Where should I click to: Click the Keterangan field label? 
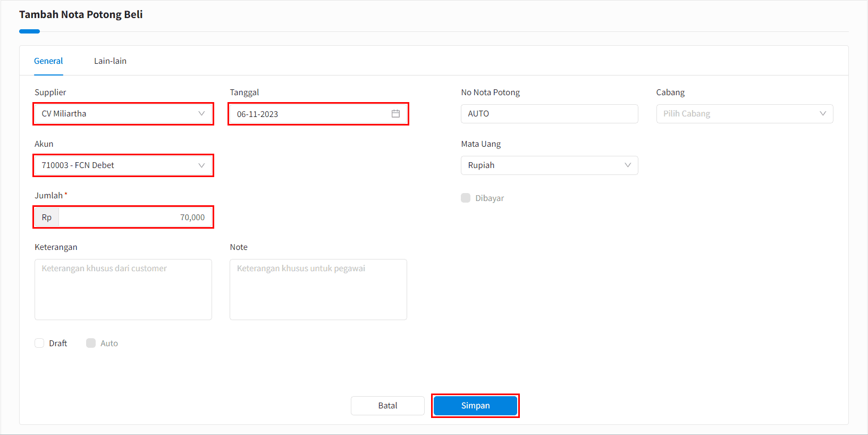pyautogui.click(x=56, y=247)
